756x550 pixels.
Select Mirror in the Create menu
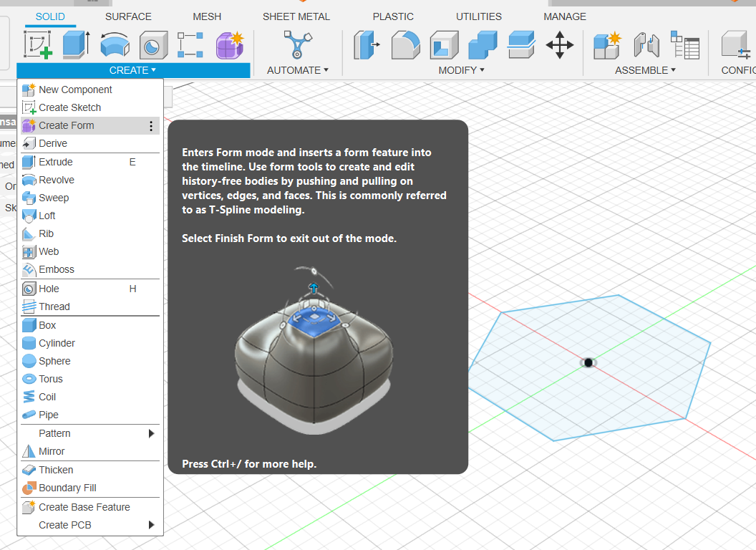[x=90, y=451]
